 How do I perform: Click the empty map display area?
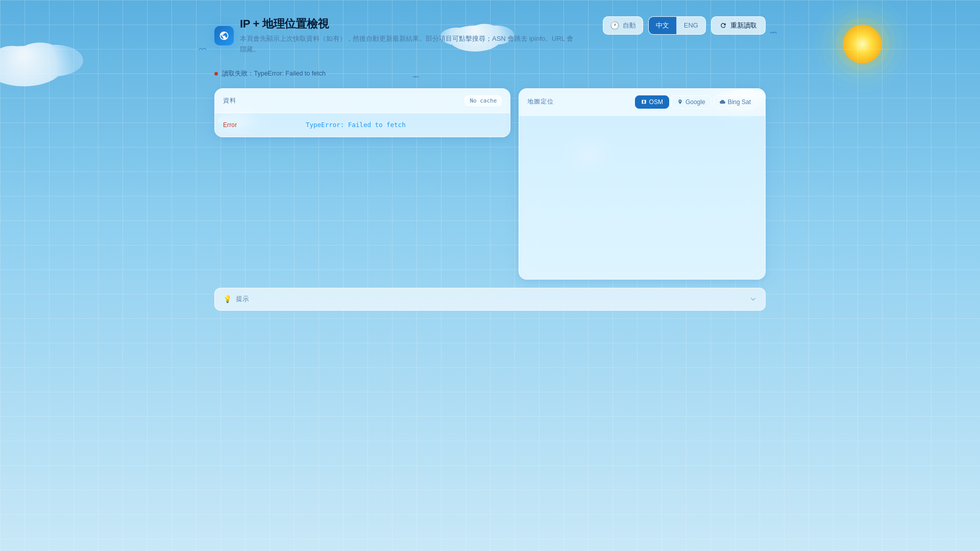click(x=642, y=197)
